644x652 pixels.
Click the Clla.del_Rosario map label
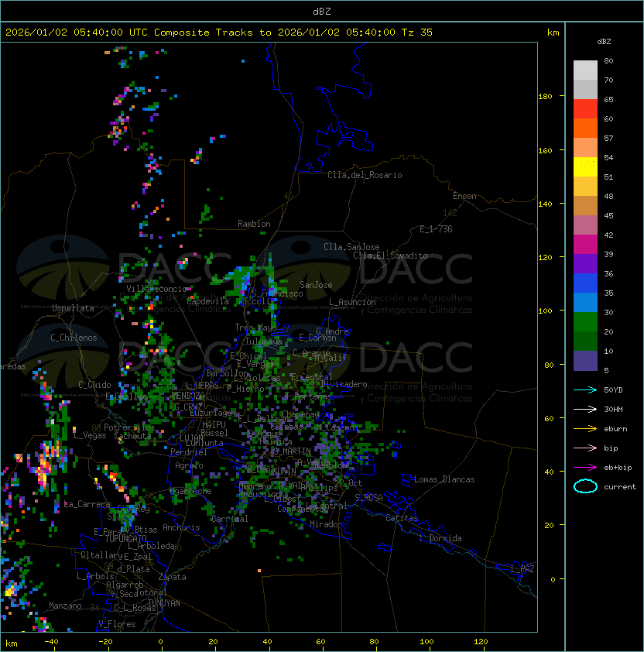tap(365, 175)
